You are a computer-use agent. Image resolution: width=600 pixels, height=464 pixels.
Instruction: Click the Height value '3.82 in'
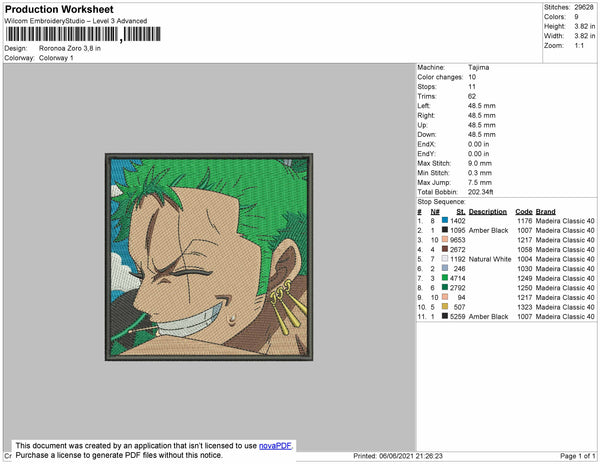585,26
